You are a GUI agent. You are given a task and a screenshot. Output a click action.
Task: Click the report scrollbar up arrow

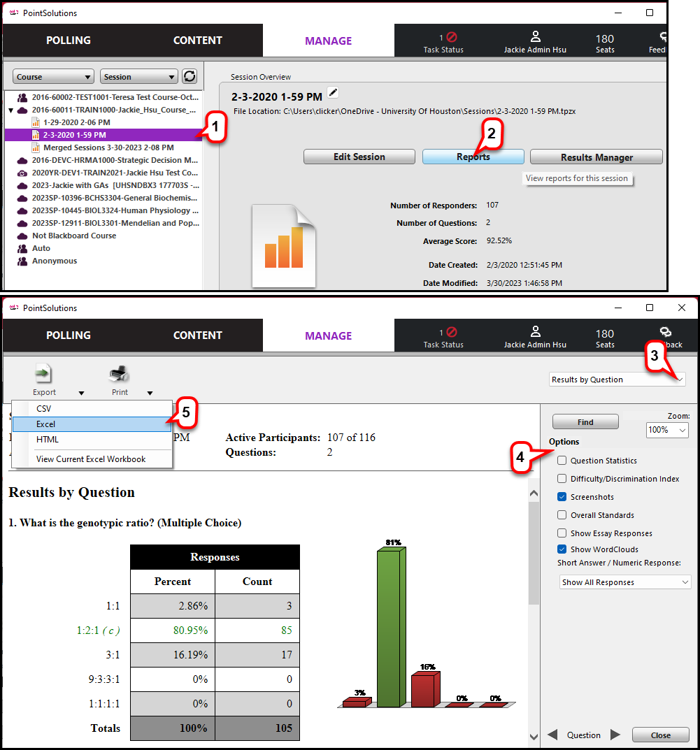coord(534,493)
